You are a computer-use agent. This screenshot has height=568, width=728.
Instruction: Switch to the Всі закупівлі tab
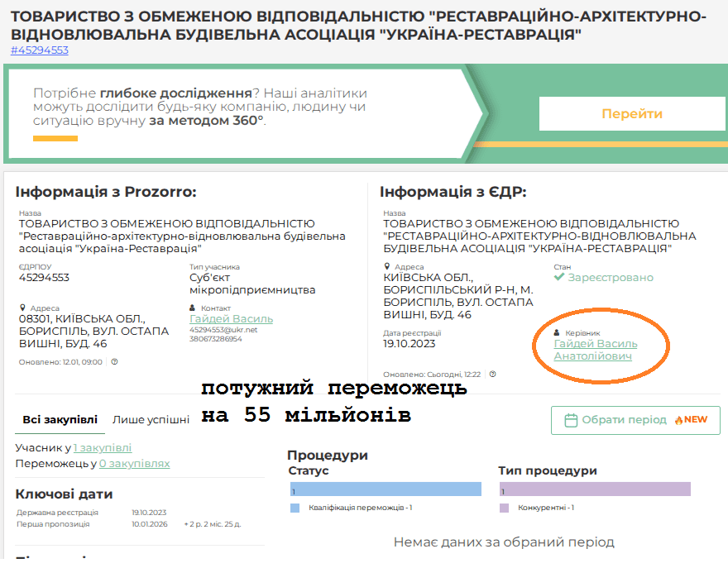60,419
